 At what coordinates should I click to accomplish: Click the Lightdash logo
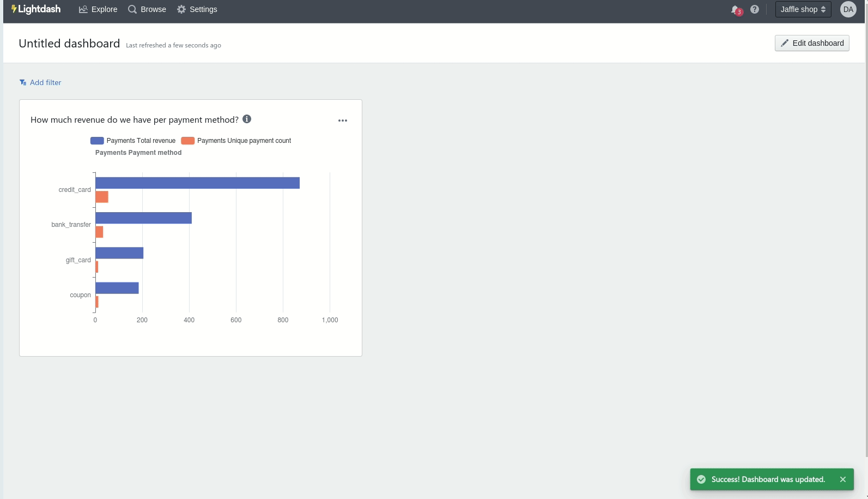[36, 9]
